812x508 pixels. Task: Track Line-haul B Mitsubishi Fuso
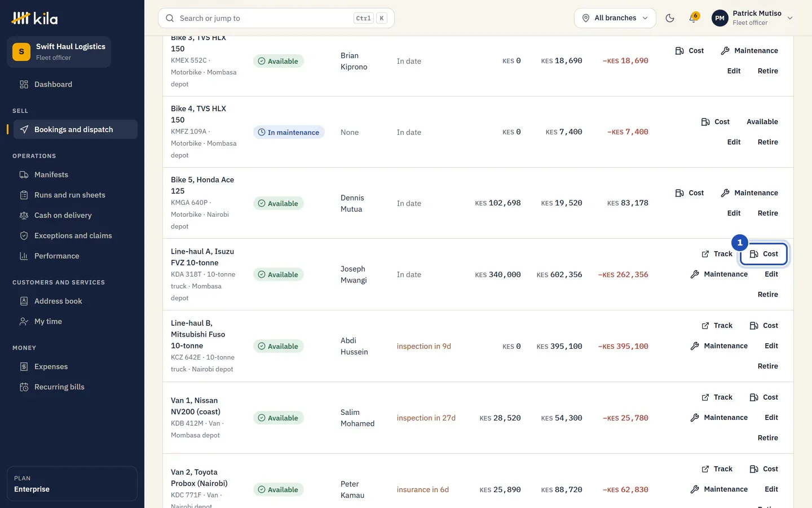[717, 326]
